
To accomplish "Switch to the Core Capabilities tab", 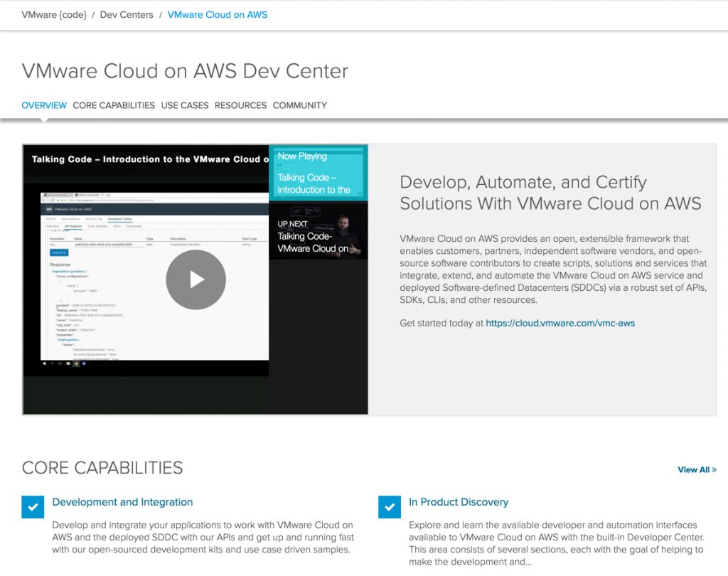I will point(114,105).
